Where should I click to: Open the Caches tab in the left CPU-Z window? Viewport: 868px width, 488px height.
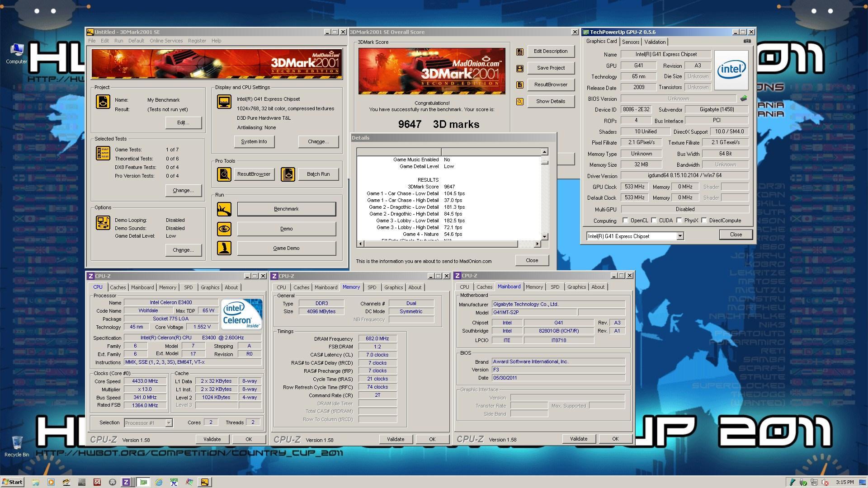[x=118, y=287]
